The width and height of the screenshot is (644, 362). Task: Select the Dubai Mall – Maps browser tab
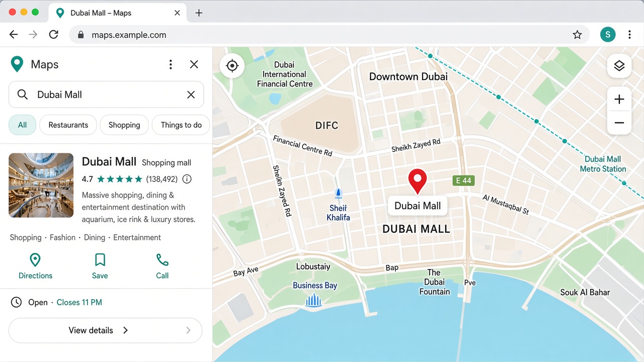[118, 13]
